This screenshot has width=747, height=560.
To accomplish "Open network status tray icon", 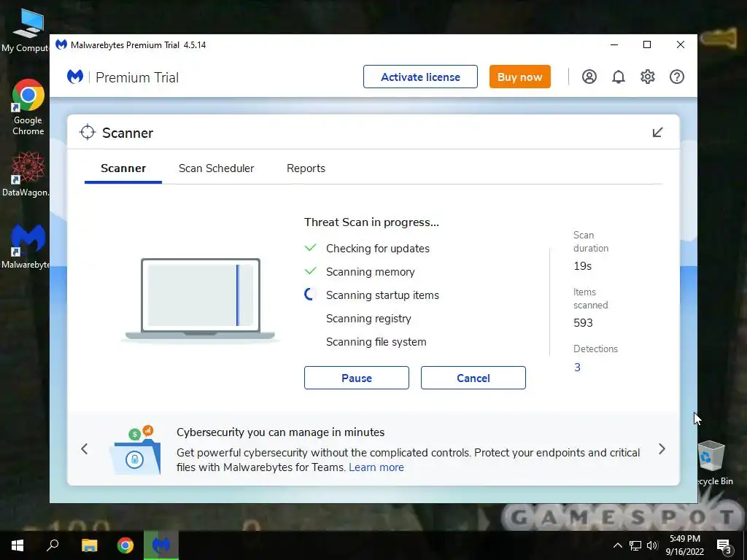I will click(635, 545).
